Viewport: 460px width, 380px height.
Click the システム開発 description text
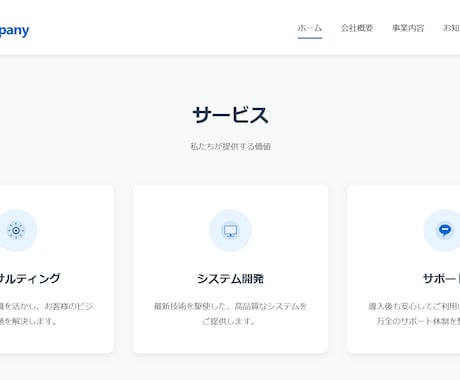[x=230, y=313]
